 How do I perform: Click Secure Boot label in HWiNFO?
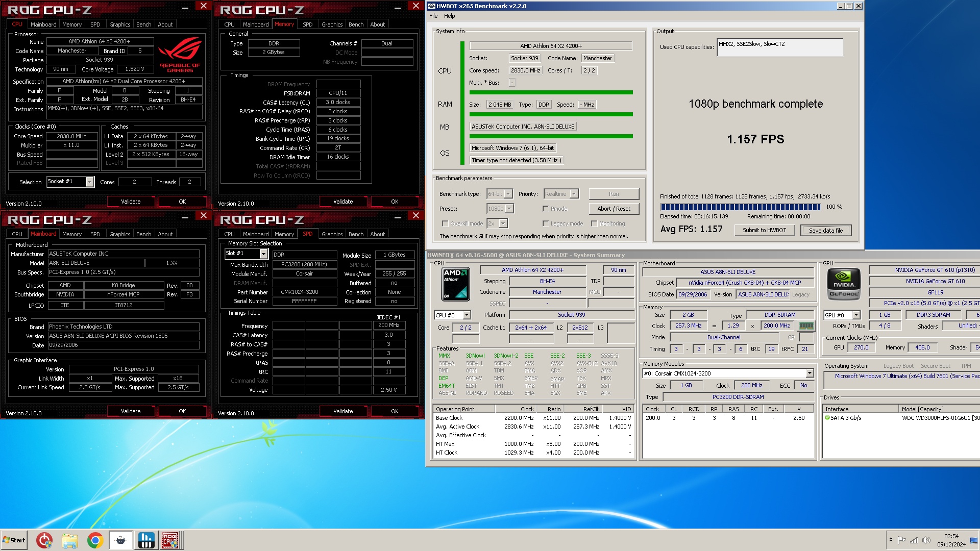935,366
